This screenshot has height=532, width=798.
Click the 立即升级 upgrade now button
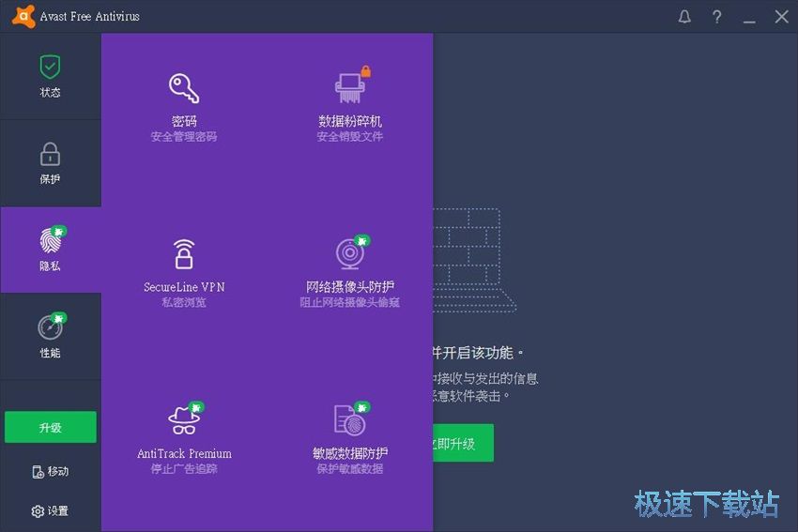coord(463,443)
